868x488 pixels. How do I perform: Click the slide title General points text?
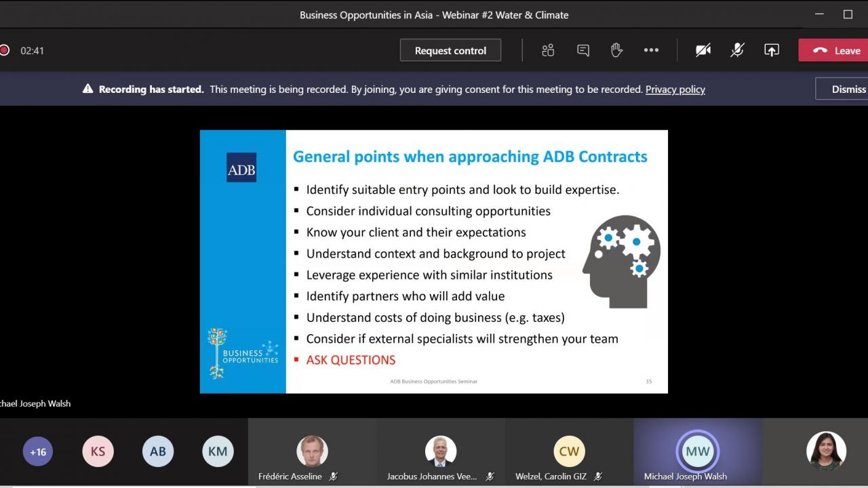[470, 157]
